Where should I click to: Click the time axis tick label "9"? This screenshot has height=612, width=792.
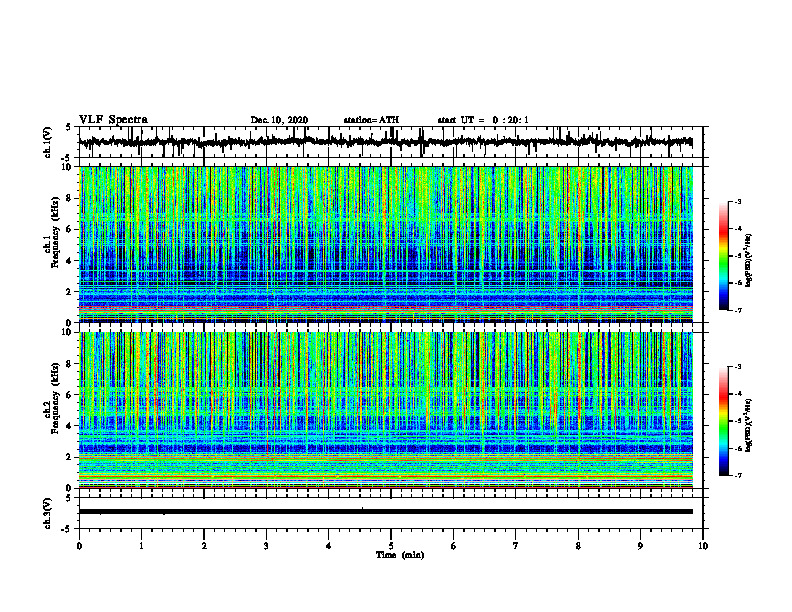click(640, 546)
